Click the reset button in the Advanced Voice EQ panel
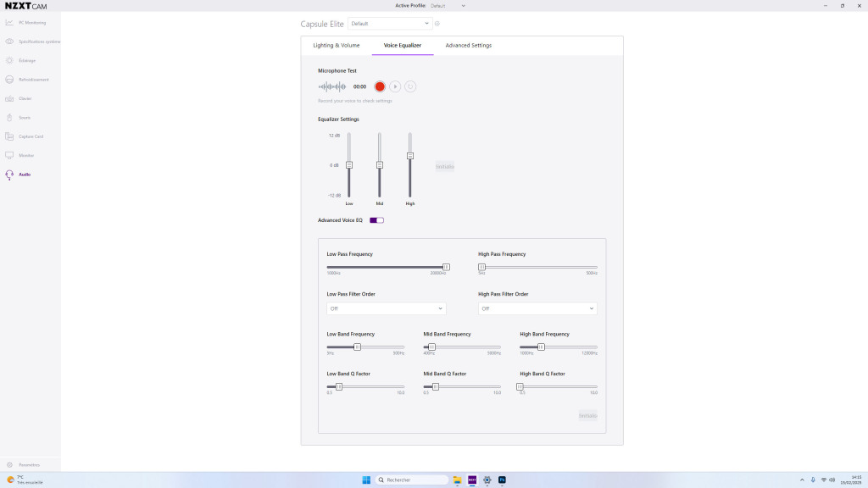Viewport: 868px width, 488px height. tap(588, 415)
